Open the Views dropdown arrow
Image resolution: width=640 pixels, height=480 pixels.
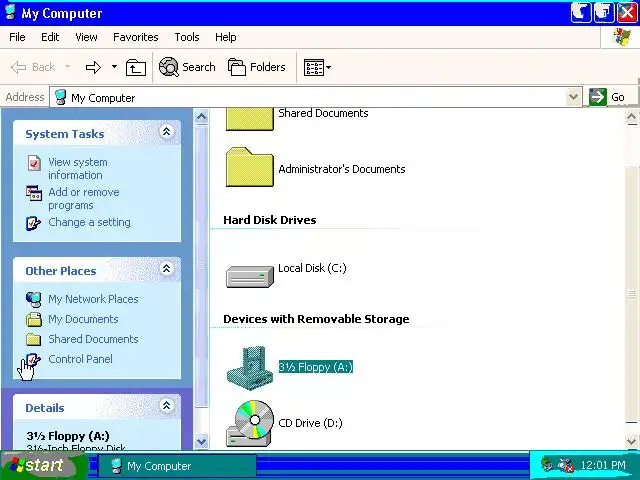click(x=329, y=67)
